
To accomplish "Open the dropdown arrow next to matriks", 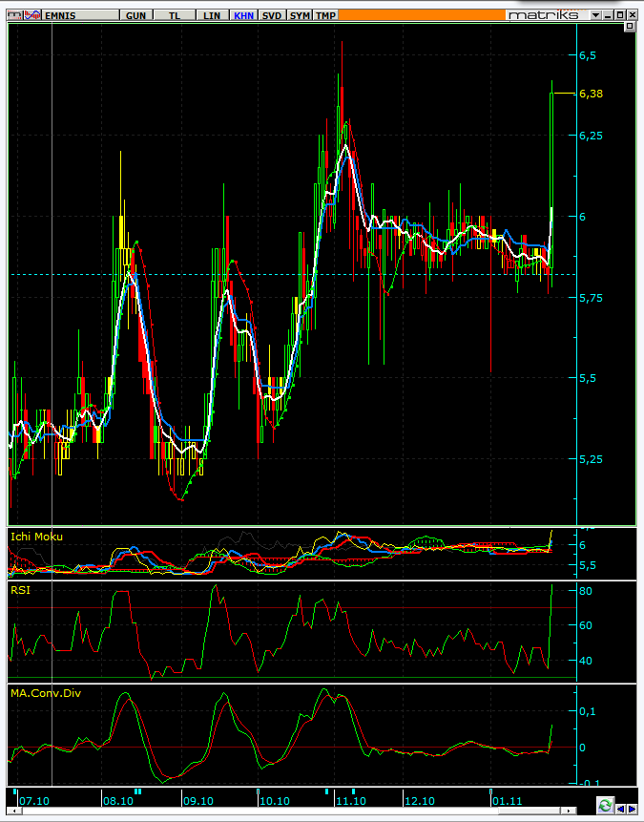I will (595, 15).
